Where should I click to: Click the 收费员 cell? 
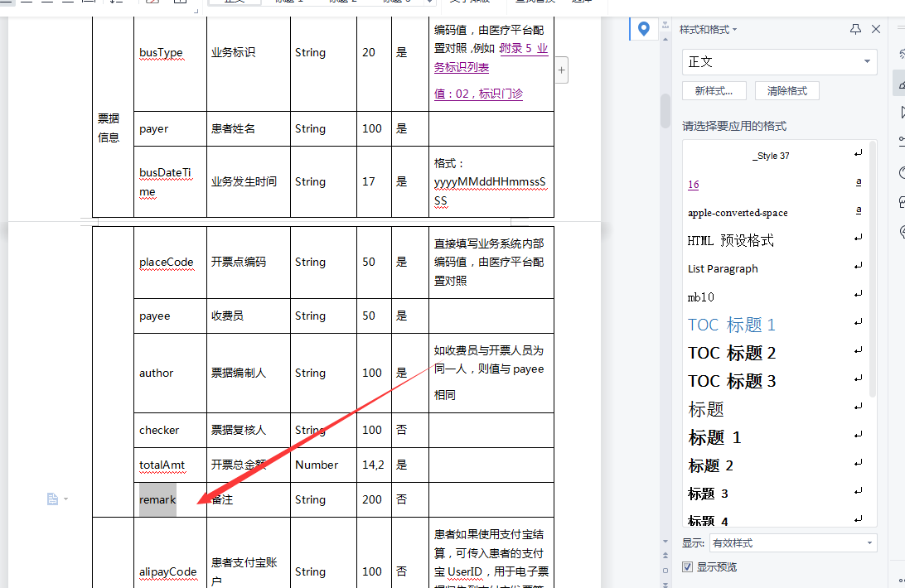pos(248,316)
